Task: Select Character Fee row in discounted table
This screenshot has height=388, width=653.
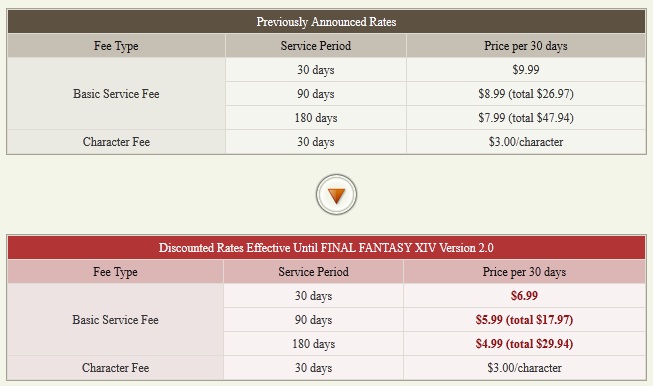Action: [x=326, y=368]
